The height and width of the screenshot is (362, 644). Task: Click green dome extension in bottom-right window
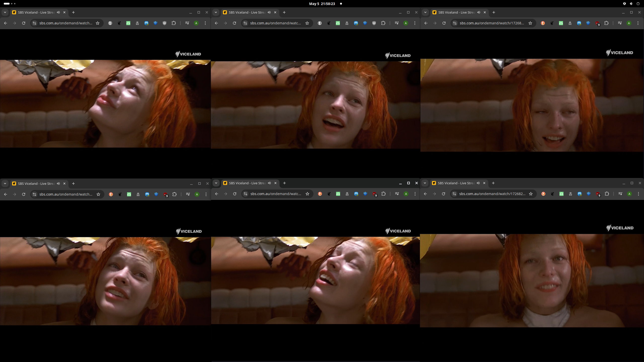pos(561,194)
